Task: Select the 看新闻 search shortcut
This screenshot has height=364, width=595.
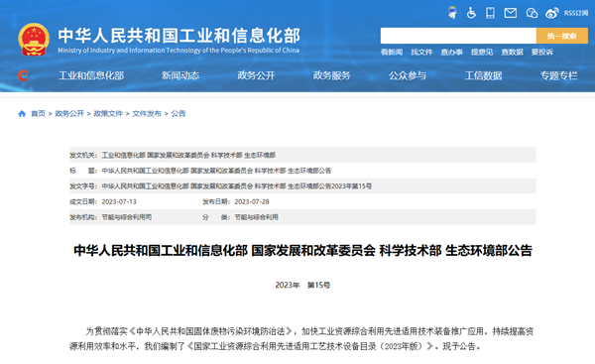Action: point(392,52)
